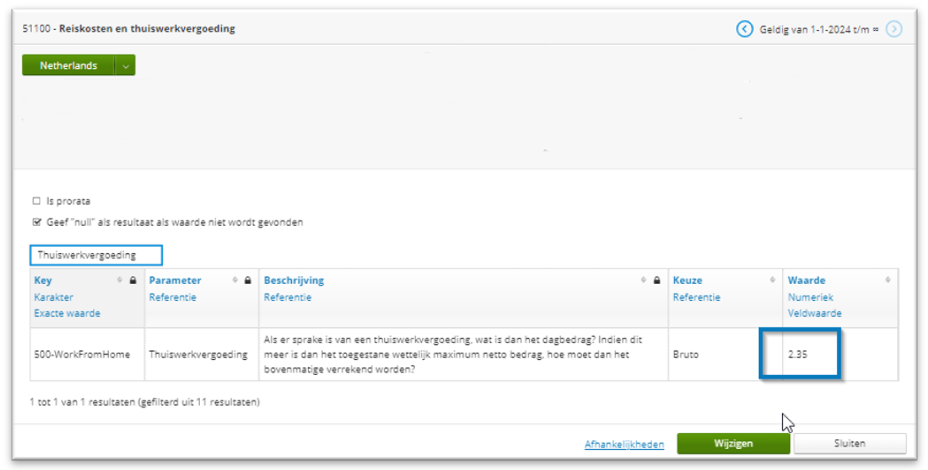Viewport: 928px width, 470px height.
Task: Focus the Thuiswerkvergoeding search field
Action: coord(96,255)
